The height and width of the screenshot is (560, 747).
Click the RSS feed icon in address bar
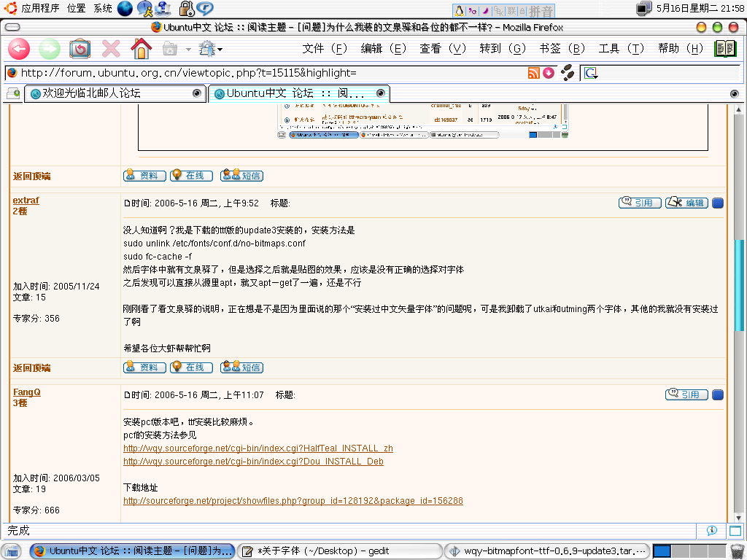tap(533, 73)
